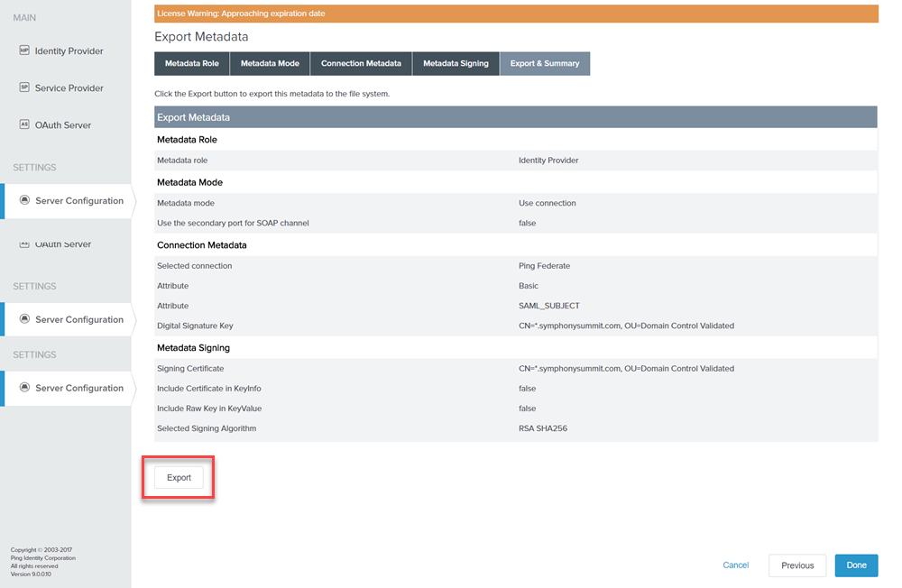Select the Export & Summary tab
The width and height of the screenshot is (902, 588).
[545, 64]
